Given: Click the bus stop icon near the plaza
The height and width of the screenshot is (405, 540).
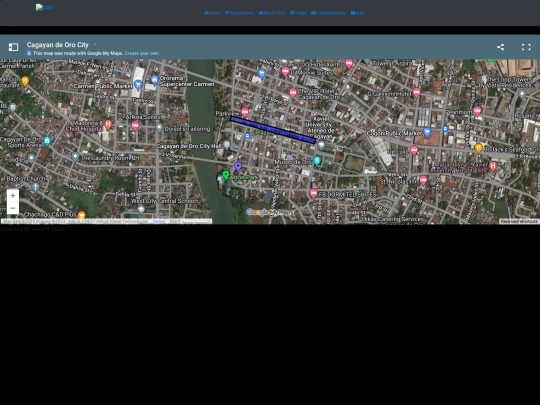Looking at the screenshot, I should [x=247, y=136].
